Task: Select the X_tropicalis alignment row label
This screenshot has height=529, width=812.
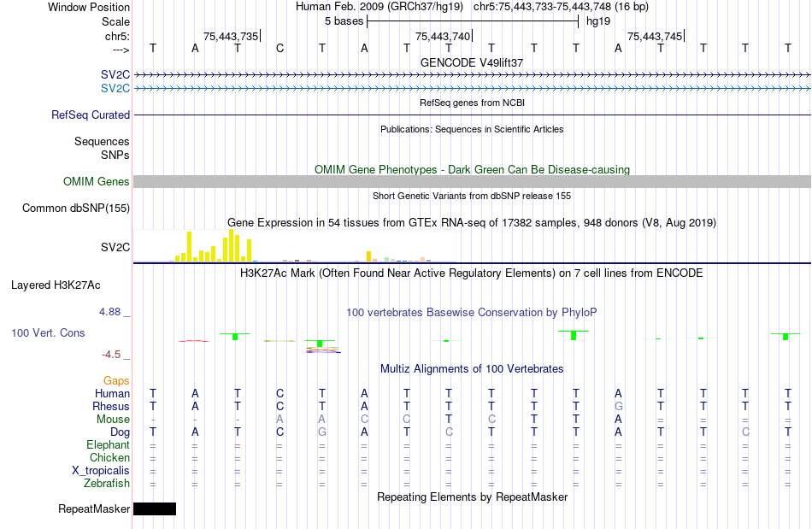Action: 101,471
